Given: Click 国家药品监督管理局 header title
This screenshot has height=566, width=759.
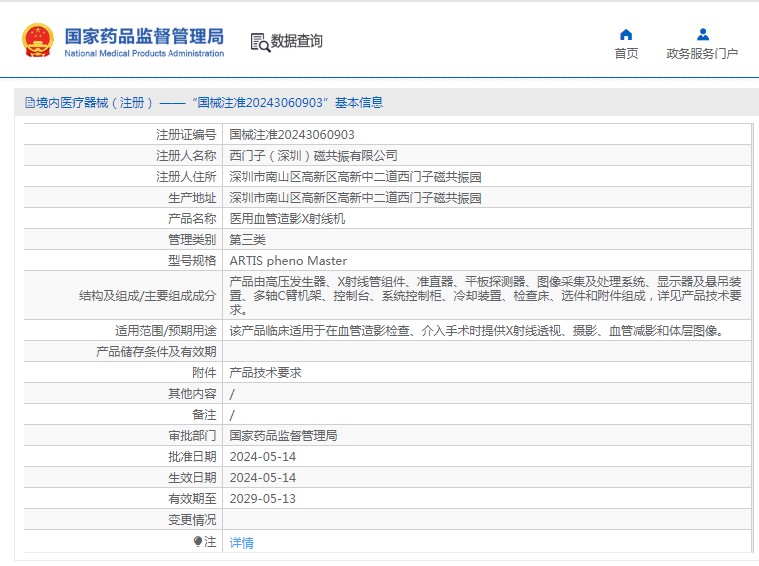Looking at the screenshot, I should 144,36.
